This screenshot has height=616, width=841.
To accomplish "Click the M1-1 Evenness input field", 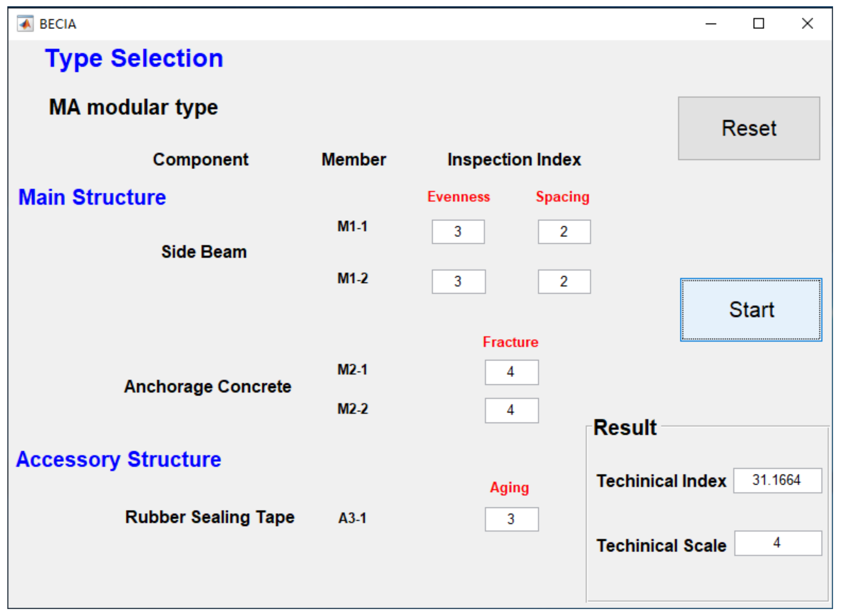I will 458,232.
